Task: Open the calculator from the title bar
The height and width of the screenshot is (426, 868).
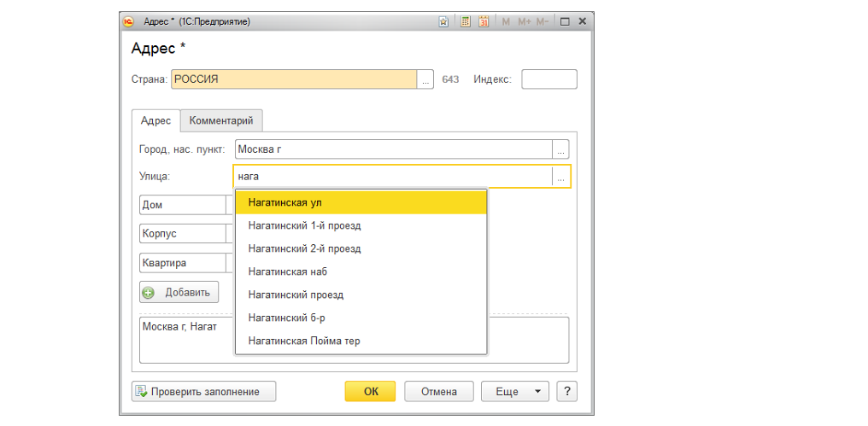Action: coord(466,22)
